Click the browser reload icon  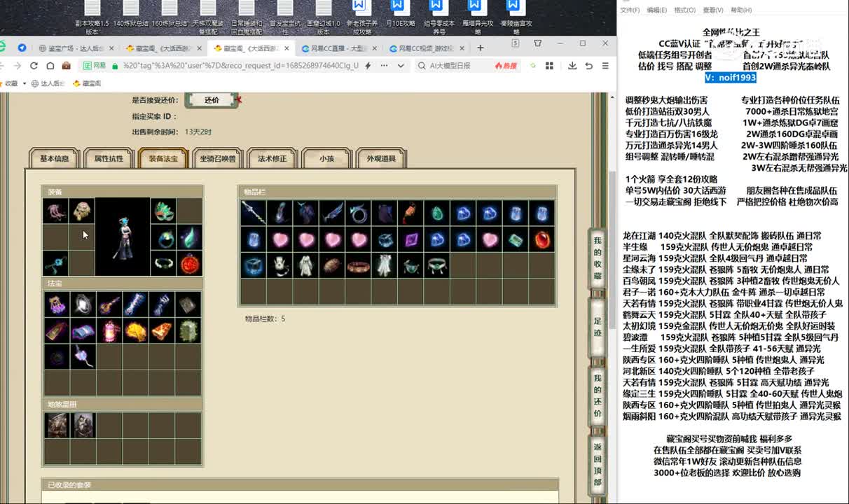(x=34, y=66)
